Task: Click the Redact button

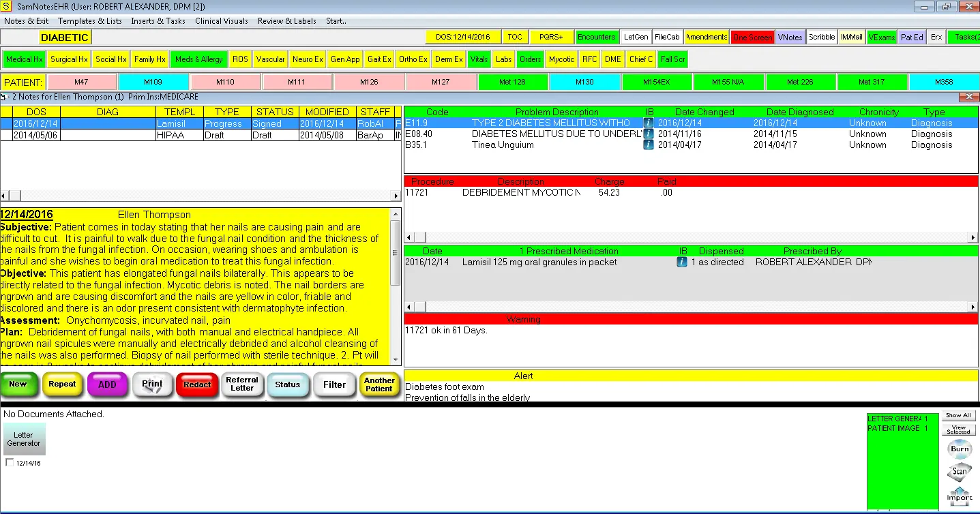Action: click(x=196, y=384)
